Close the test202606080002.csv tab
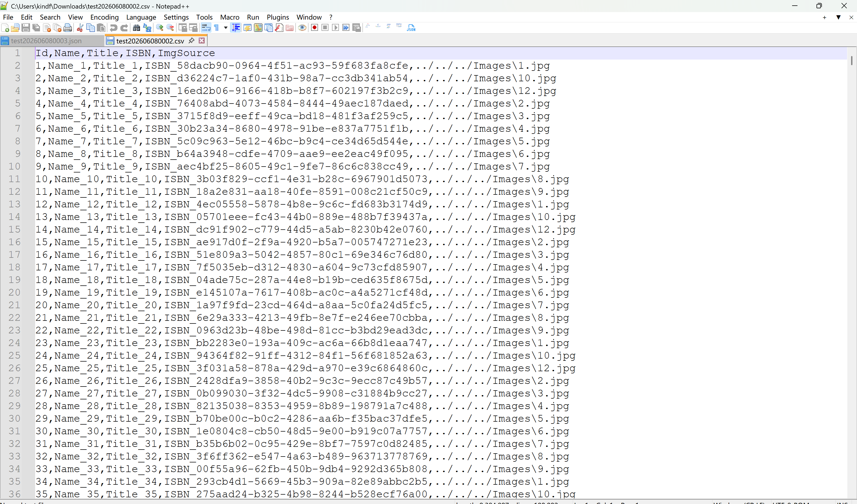 click(x=202, y=41)
